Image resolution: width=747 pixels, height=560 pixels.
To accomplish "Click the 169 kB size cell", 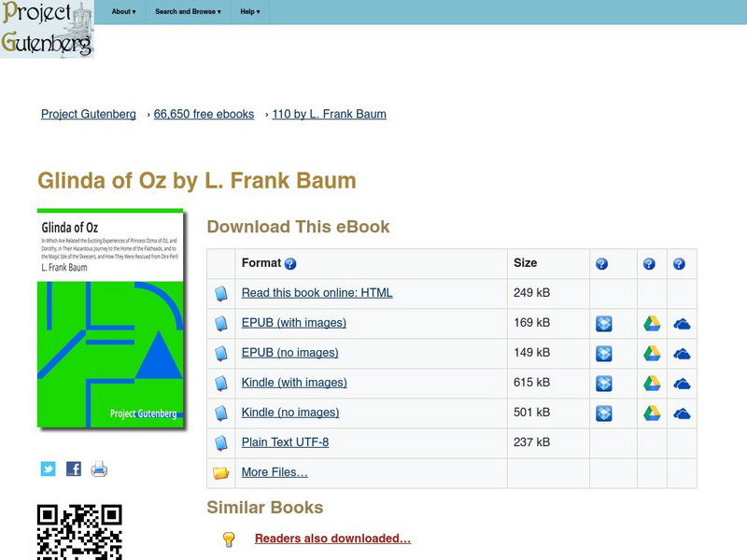I will pos(548,323).
